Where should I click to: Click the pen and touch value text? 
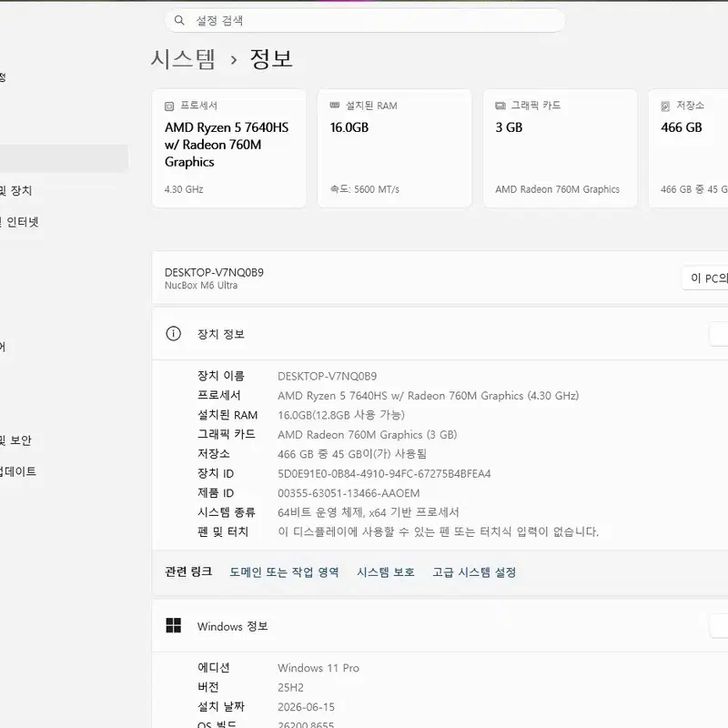pyautogui.click(x=439, y=531)
